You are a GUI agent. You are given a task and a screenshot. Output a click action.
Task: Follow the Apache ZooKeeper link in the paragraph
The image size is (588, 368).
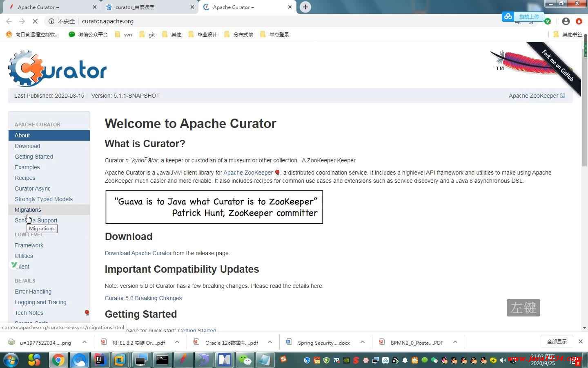[x=248, y=173]
